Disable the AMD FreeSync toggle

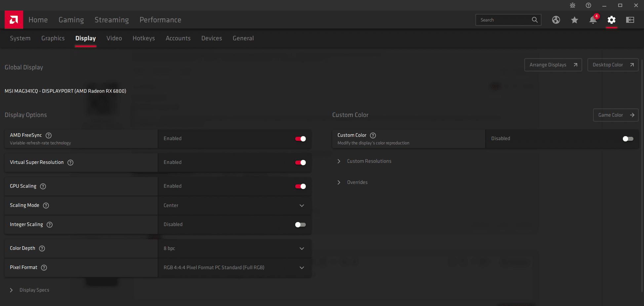tap(301, 139)
